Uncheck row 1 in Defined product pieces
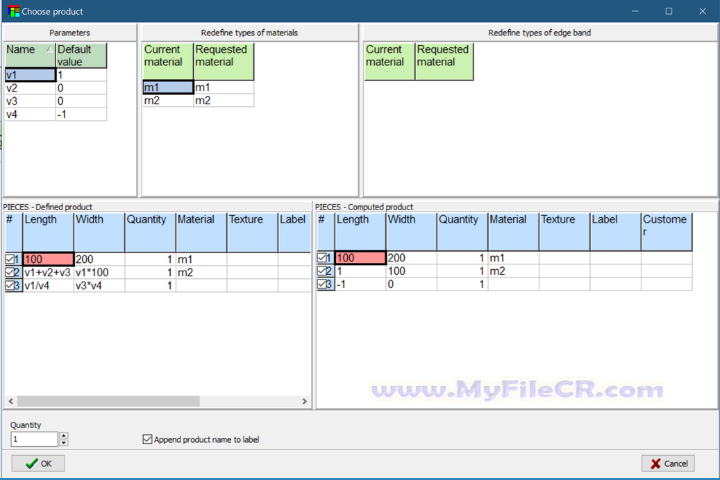Viewport: 720px width, 480px height. pos(10,259)
